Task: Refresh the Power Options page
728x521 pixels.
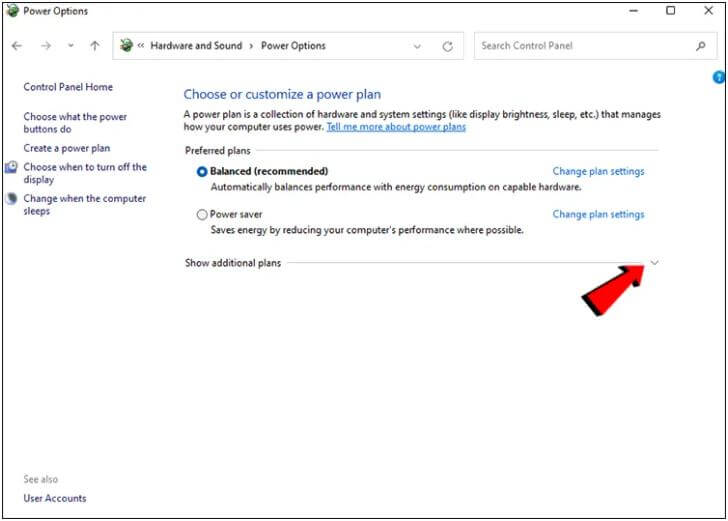Action: [447, 46]
